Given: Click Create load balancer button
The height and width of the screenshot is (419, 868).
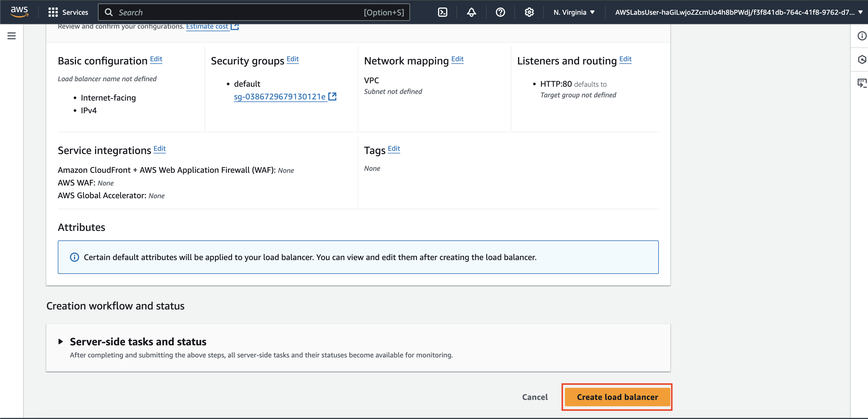Looking at the screenshot, I should [x=617, y=397].
